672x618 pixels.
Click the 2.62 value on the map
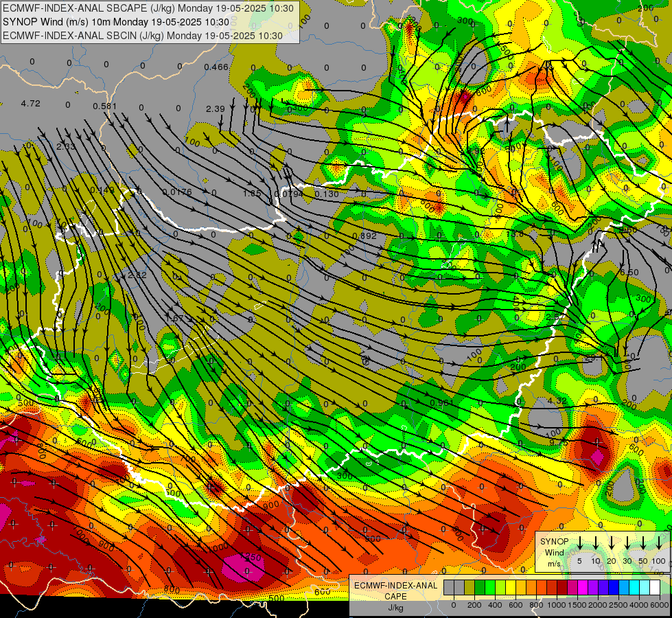(137, 275)
